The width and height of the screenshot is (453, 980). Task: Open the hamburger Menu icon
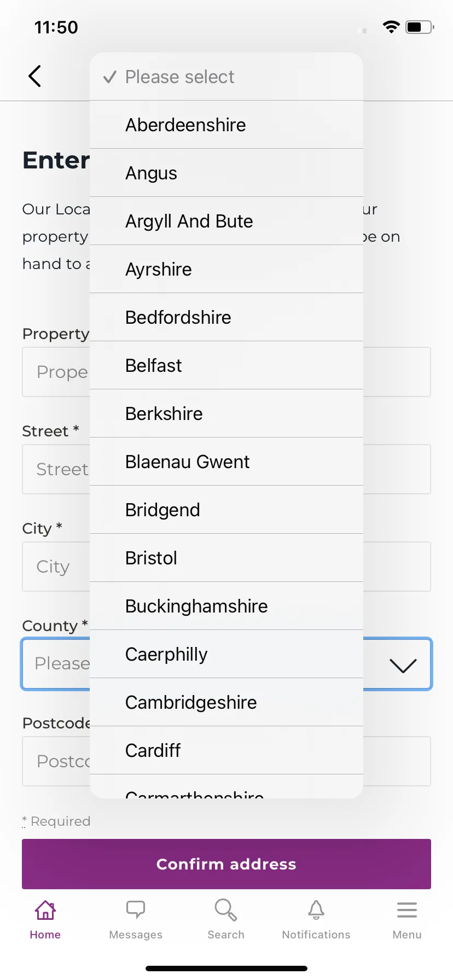coord(407,910)
